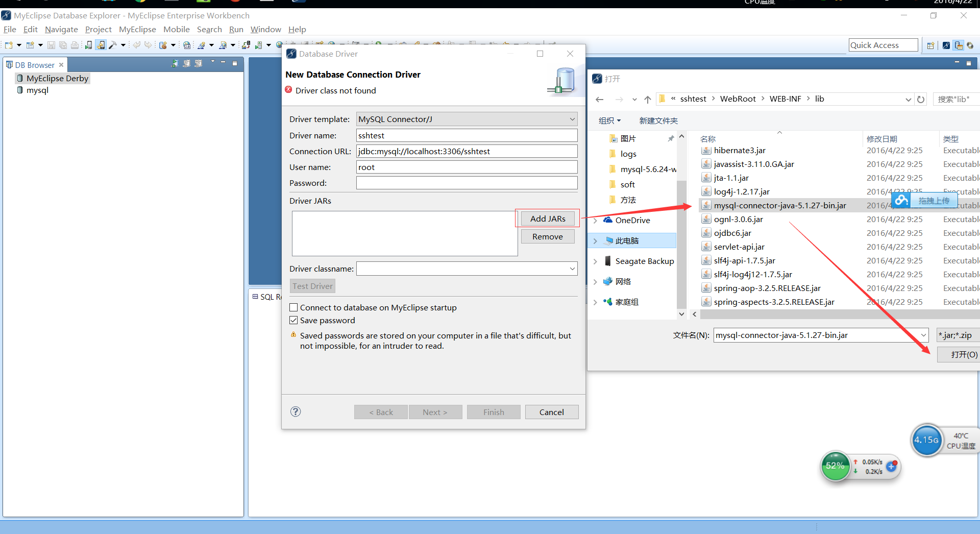This screenshot has width=980, height=534.
Task: Click the server deploy folder icon
Action: coord(246,45)
